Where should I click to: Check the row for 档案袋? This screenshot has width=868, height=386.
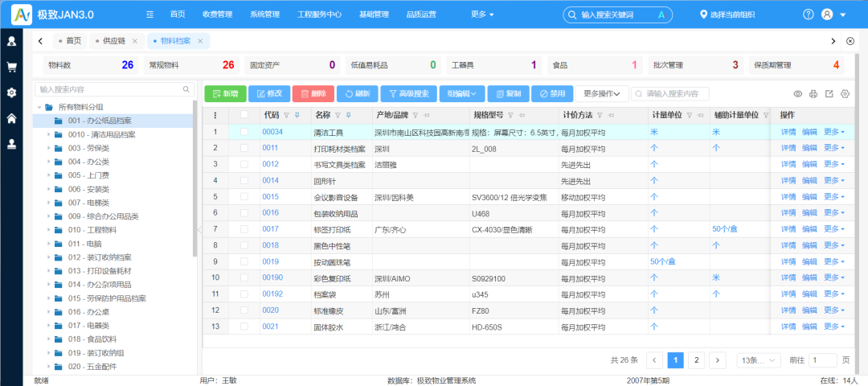[244, 294]
